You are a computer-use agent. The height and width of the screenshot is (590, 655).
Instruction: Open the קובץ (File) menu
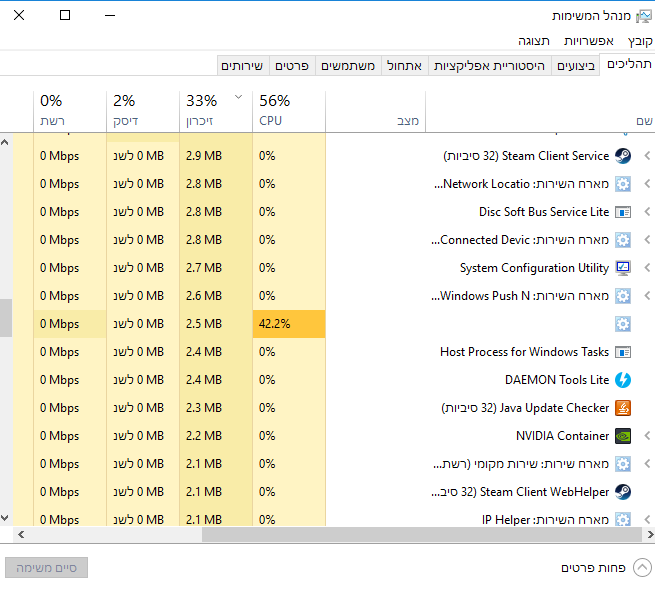pos(640,41)
